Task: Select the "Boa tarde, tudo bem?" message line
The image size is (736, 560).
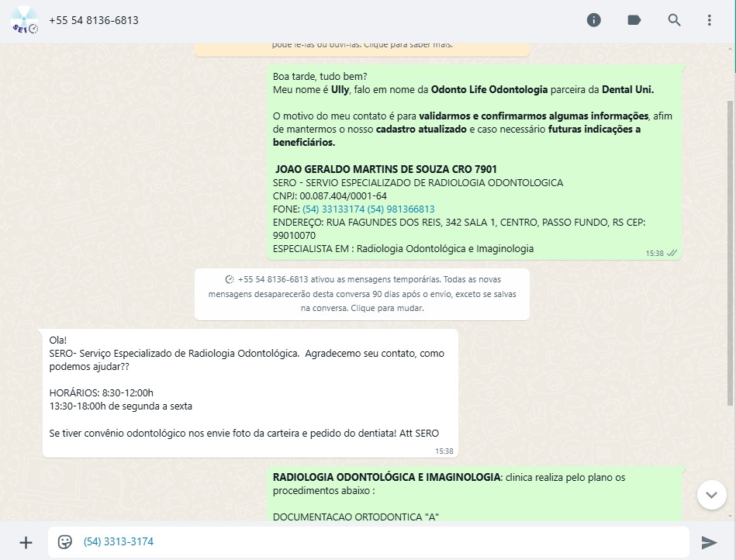Action: [320, 77]
